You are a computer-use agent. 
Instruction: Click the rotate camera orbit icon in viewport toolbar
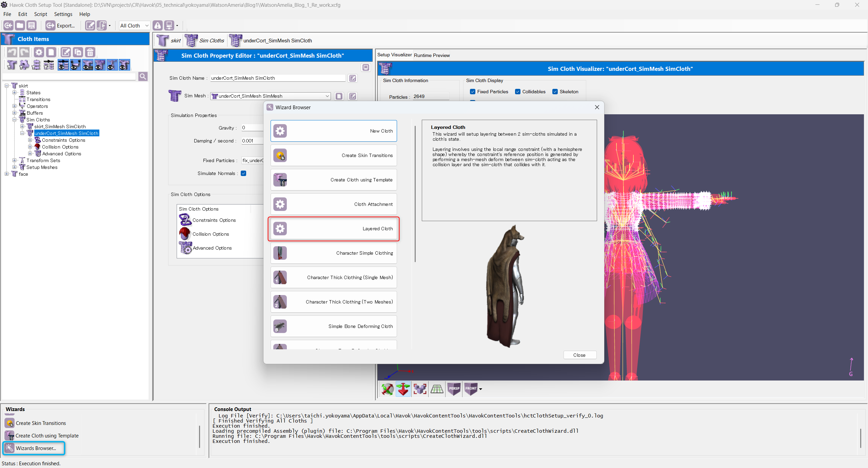click(x=388, y=389)
